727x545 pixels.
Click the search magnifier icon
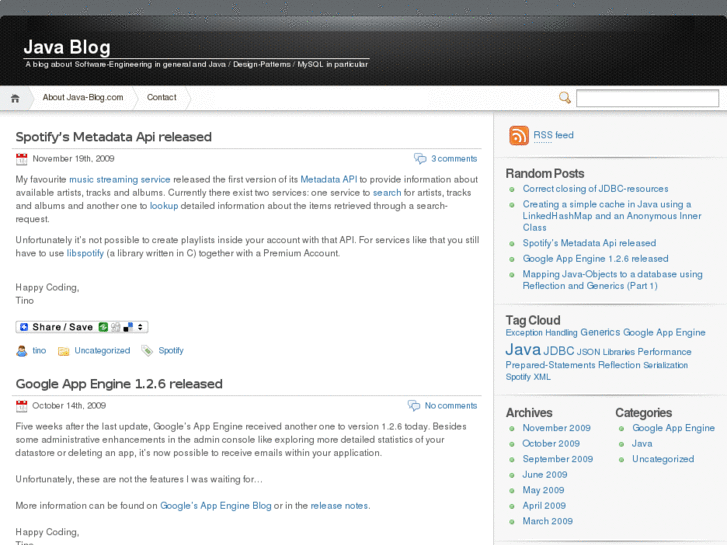(x=565, y=97)
